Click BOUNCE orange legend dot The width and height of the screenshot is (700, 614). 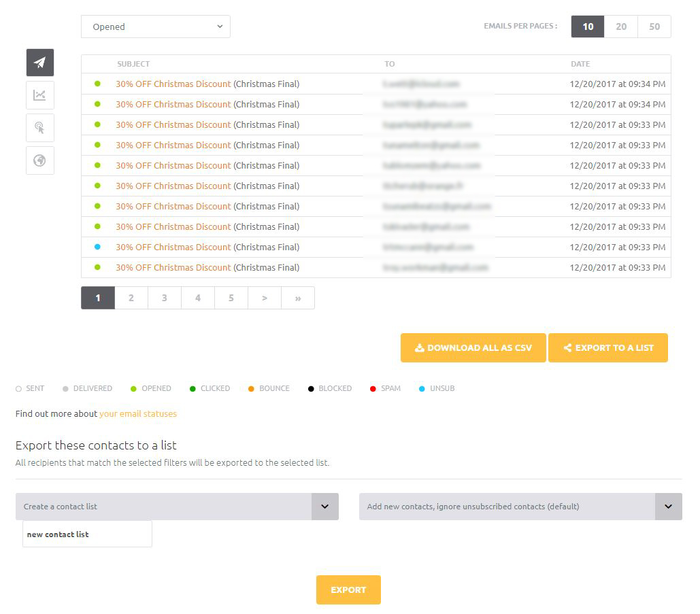[x=251, y=389]
